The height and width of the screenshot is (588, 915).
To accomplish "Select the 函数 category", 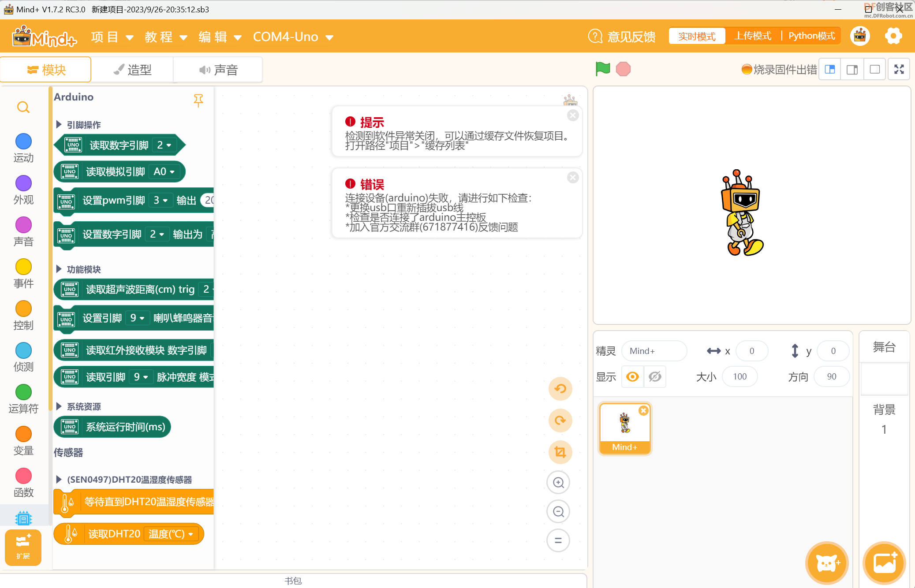I will (x=23, y=483).
